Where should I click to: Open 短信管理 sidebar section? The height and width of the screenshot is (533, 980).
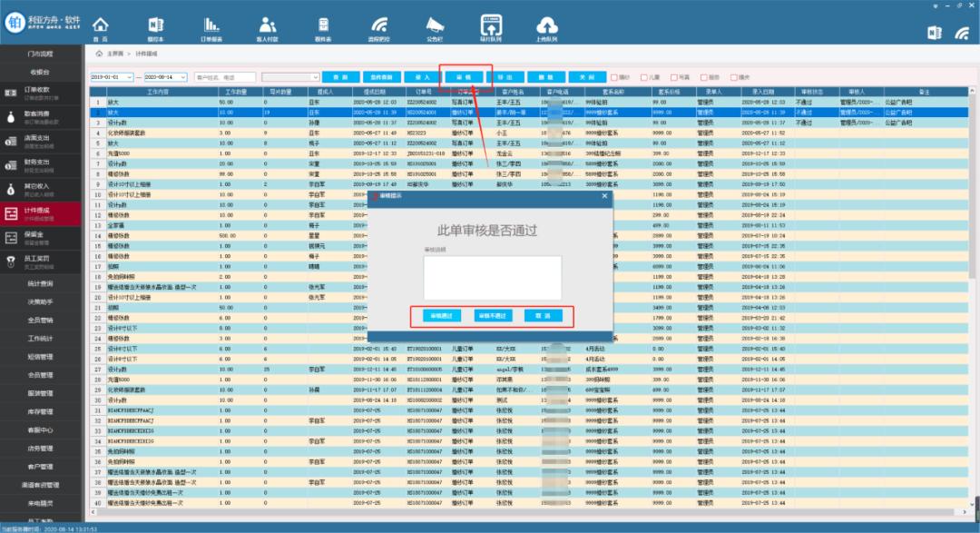tap(41, 357)
